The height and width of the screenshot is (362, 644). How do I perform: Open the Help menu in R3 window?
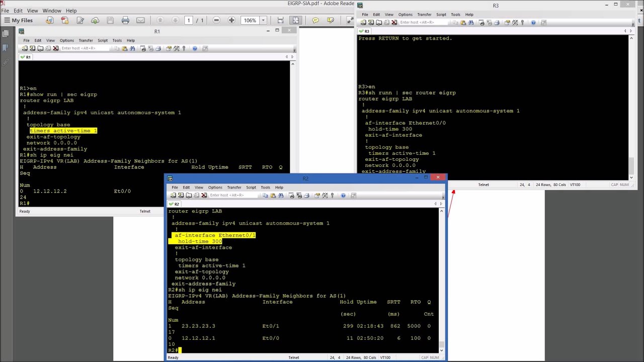coord(469,15)
